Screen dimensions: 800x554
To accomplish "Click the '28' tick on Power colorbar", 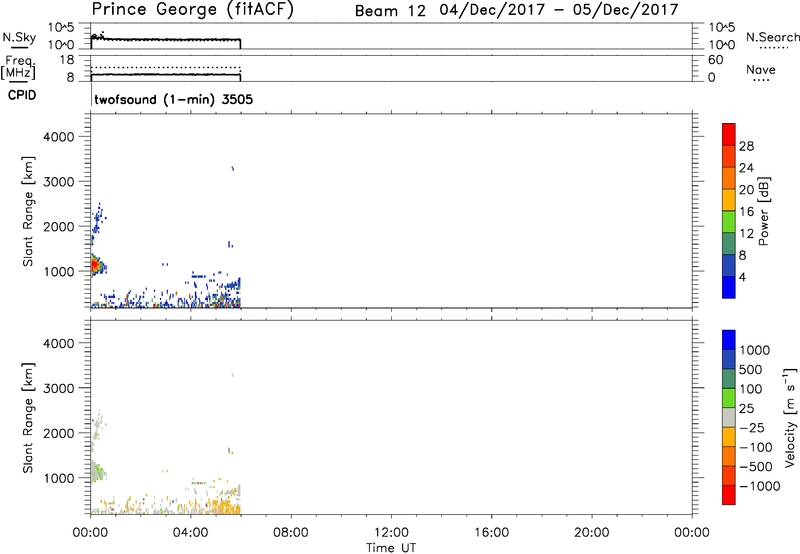I will click(746, 146).
